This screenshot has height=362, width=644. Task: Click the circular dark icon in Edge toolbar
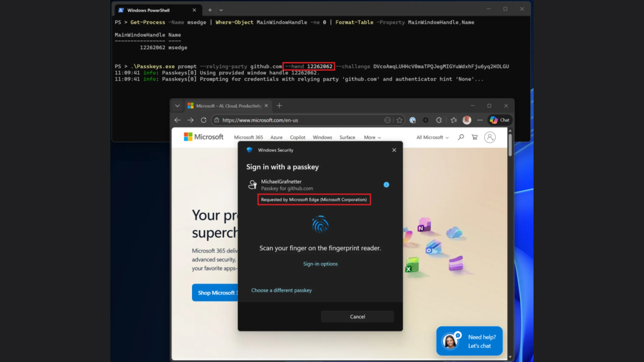[426, 120]
